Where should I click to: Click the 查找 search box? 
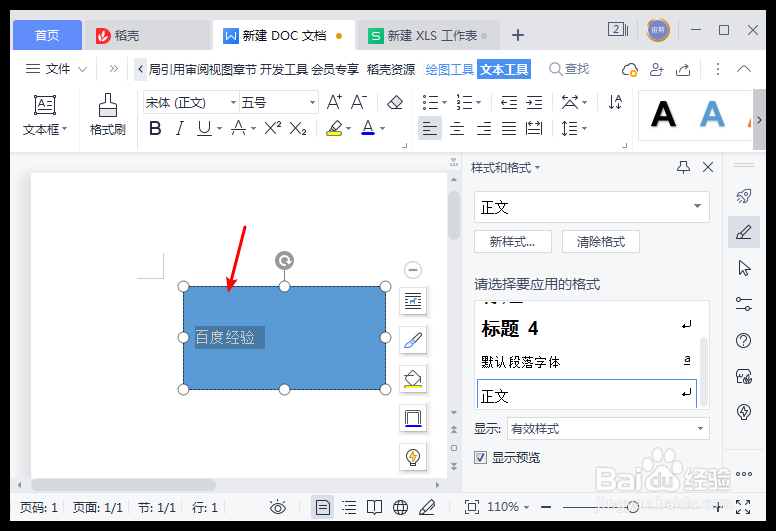(570, 69)
